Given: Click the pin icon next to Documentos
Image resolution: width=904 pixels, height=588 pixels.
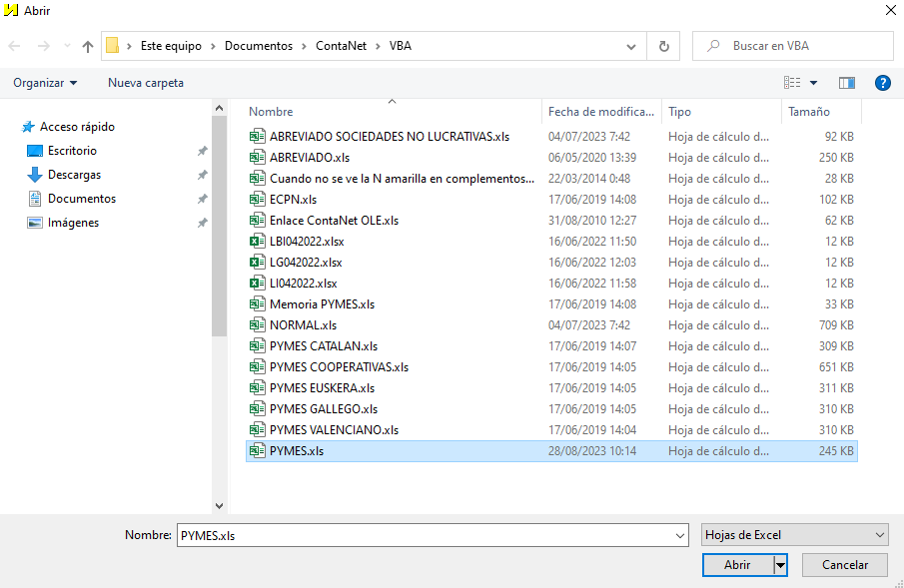Looking at the screenshot, I should pos(203,199).
